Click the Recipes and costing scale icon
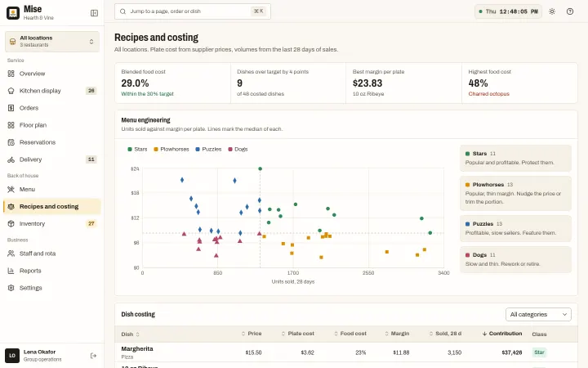This screenshot has height=368, width=588. point(11,207)
